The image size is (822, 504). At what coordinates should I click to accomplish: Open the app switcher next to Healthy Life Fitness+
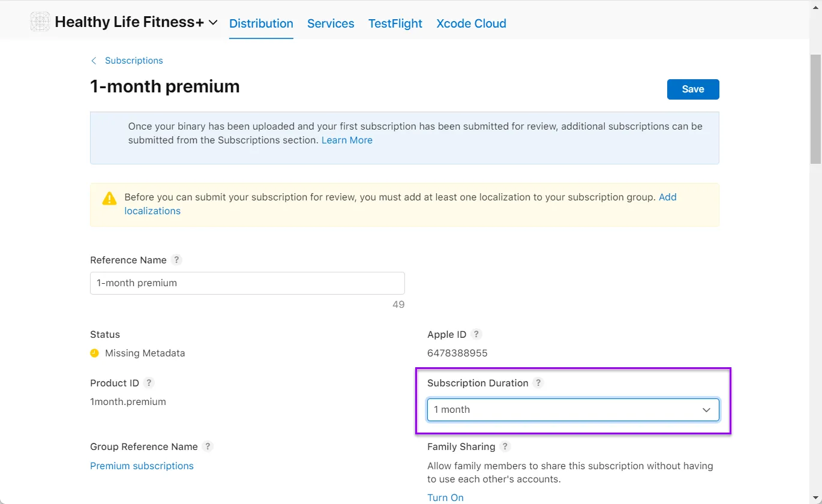211,22
